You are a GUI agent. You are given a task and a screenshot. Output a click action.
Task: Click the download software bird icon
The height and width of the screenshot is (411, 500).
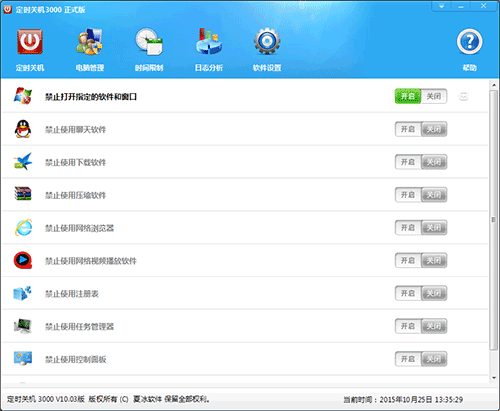pyautogui.click(x=23, y=162)
